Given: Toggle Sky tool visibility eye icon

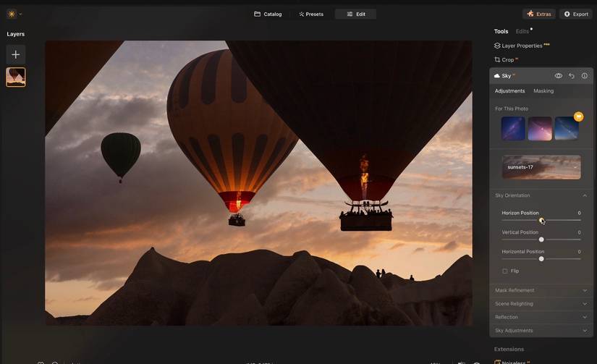Looking at the screenshot, I should coord(559,76).
